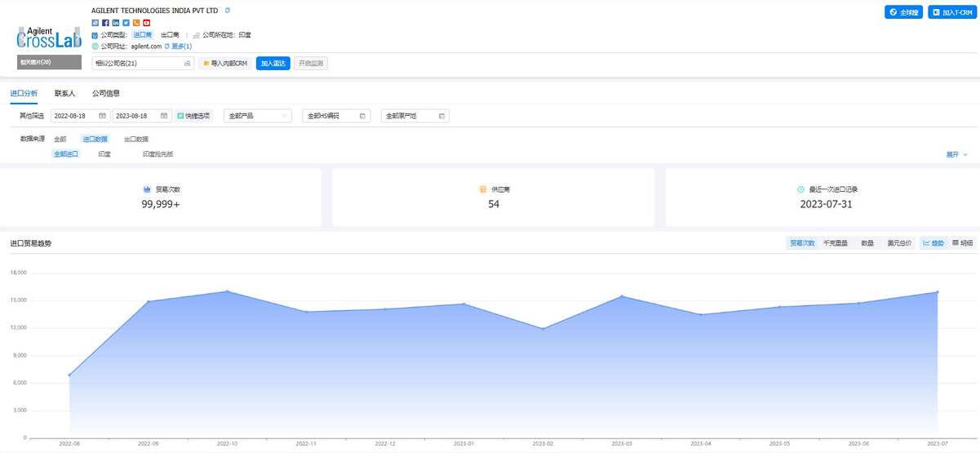This screenshot has width=980, height=453.
Task: Select 全部 data source option
Action: [x=60, y=139]
